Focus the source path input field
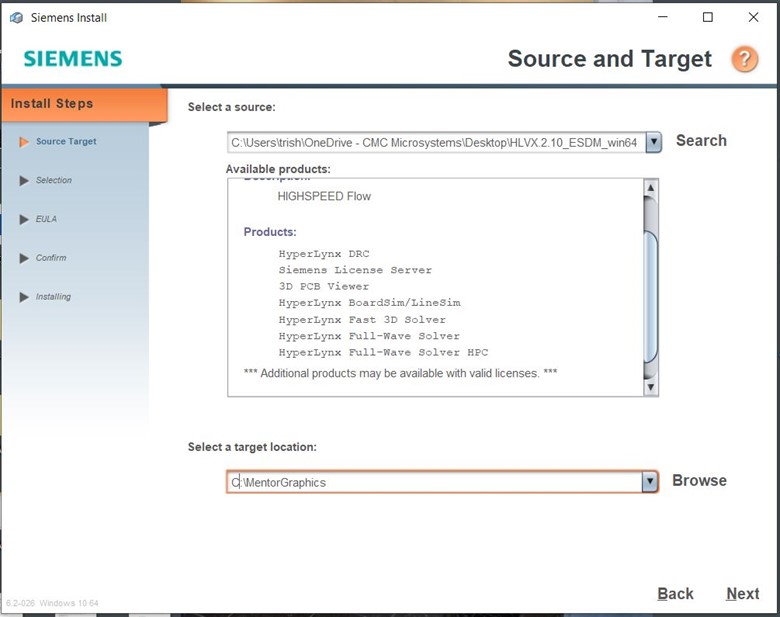The height and width of the screenshot is (617, 780). coord(436,143)
